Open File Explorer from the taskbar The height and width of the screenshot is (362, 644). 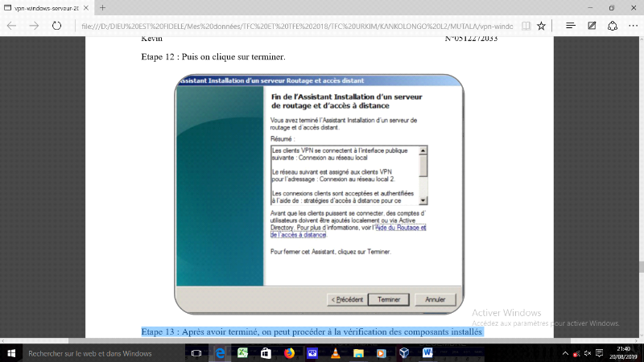[x=358, y=353]
